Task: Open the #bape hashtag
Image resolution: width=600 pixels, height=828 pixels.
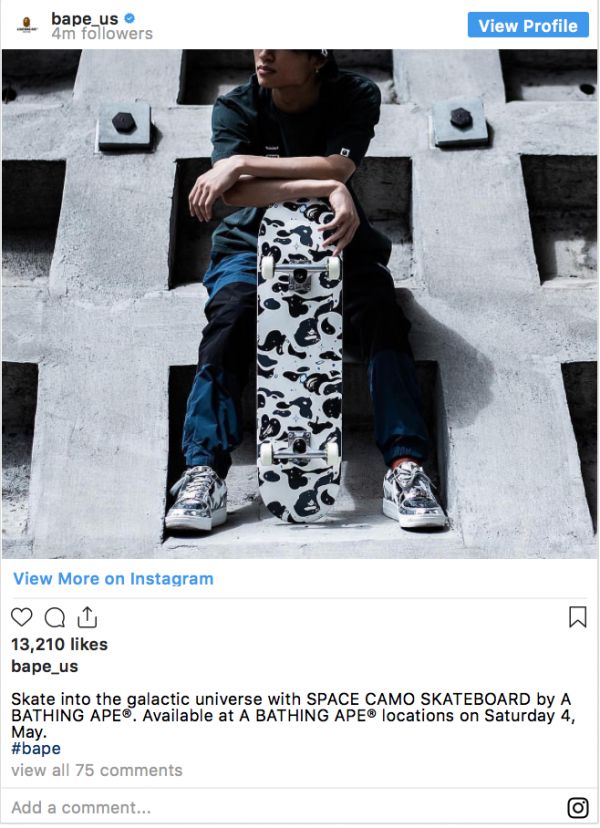Action: coord(36,749)
